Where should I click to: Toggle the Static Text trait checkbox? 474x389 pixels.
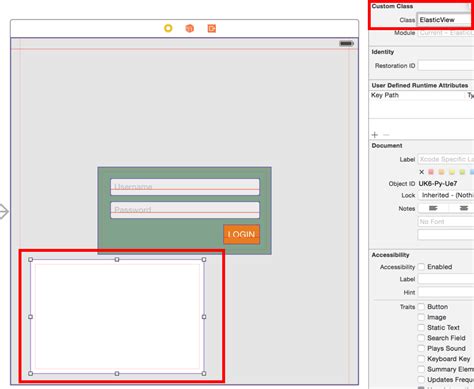[421, 328]
